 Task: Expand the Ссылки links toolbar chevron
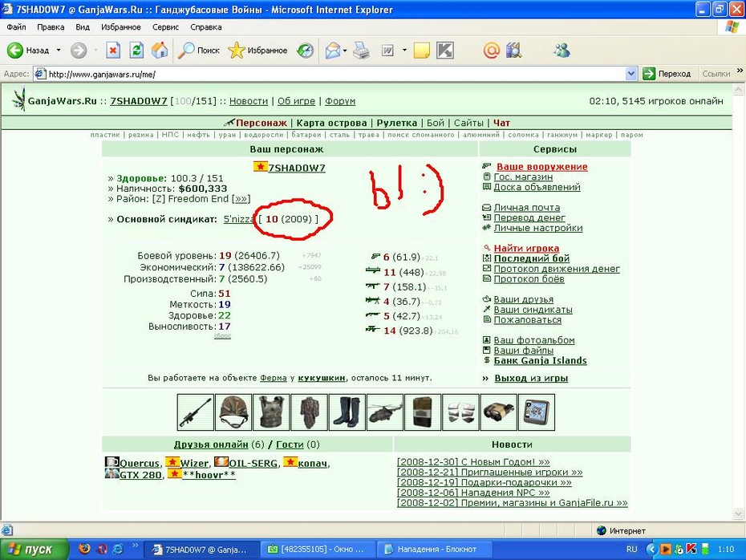click(x=740, y=71)
